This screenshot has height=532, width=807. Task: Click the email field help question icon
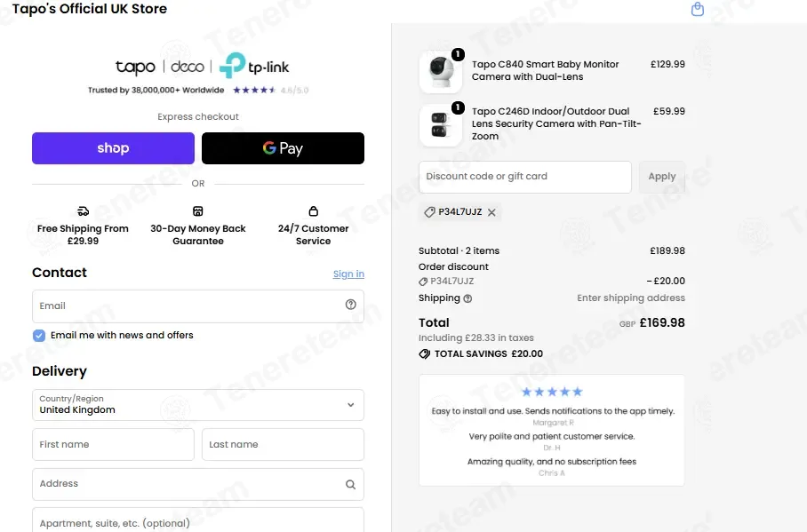350,305
